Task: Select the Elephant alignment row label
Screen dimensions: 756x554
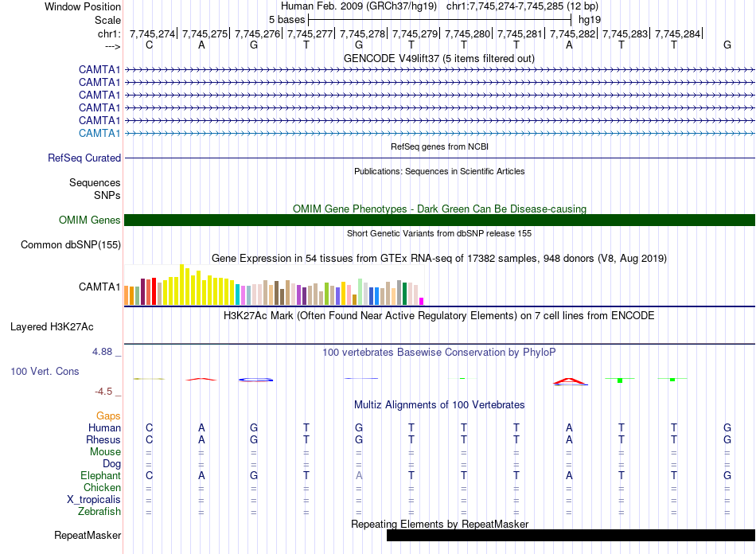Action: pyautogui.click(x=100, y=475)
